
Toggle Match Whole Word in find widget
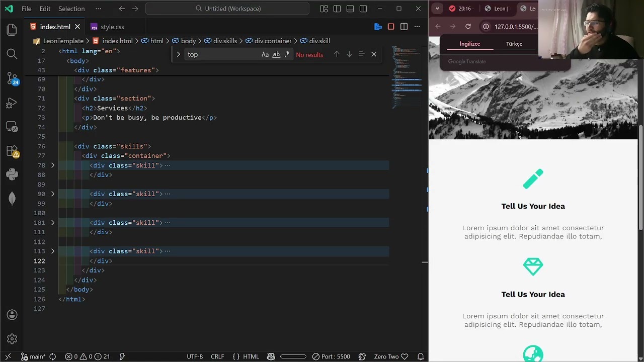pos(276,54)
